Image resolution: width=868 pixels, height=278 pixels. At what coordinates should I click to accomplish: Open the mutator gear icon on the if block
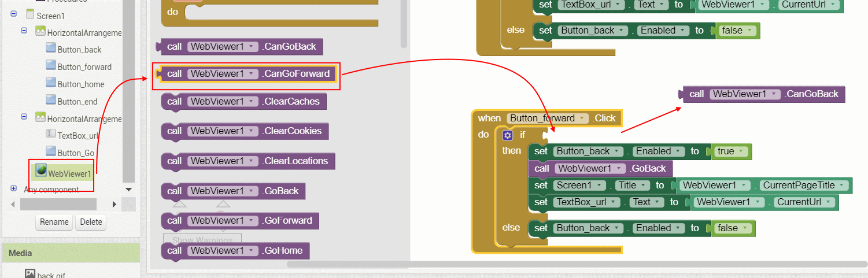tap(508, 135)
